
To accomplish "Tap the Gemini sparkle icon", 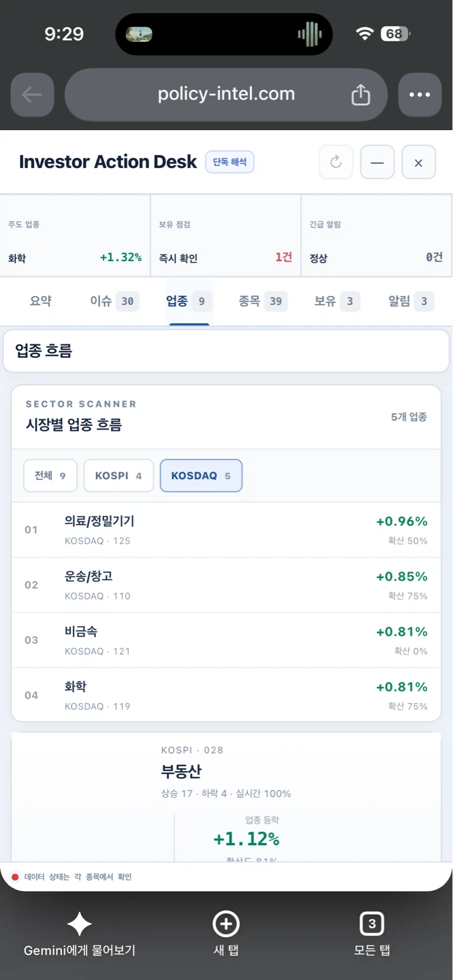I will click(79, 924).
